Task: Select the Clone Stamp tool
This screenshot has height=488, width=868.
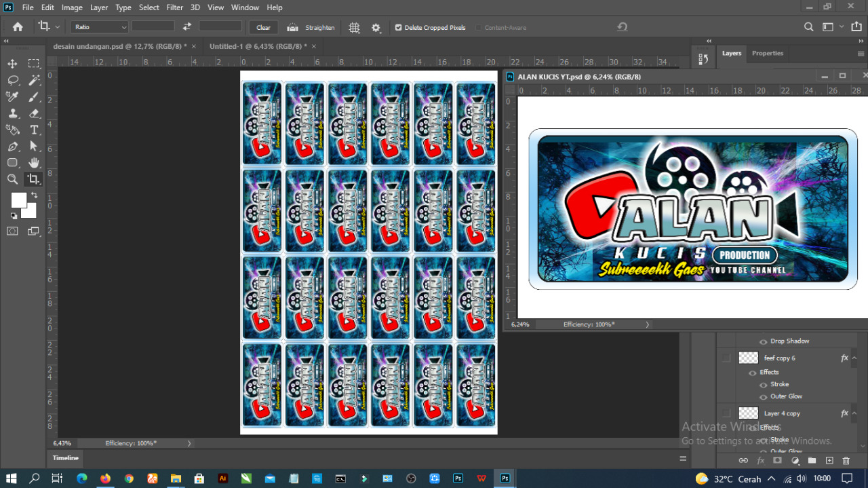Action: tap(12, 113)
